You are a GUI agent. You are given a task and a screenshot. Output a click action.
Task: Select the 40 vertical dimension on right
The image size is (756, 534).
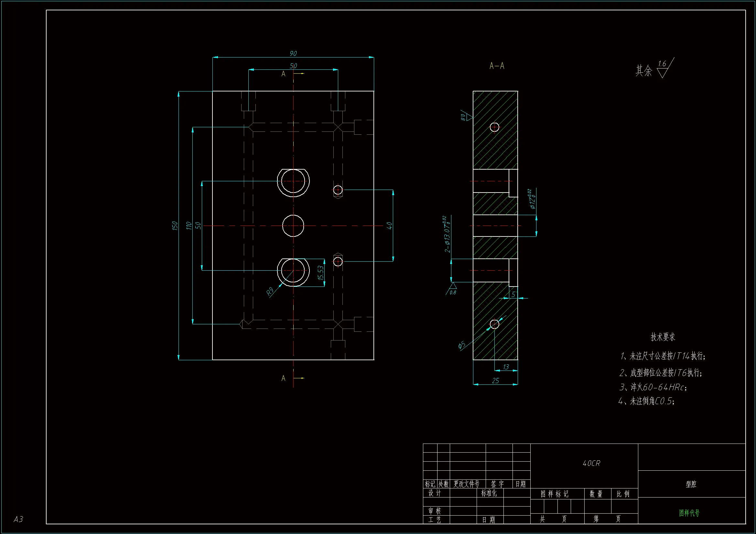389,226
